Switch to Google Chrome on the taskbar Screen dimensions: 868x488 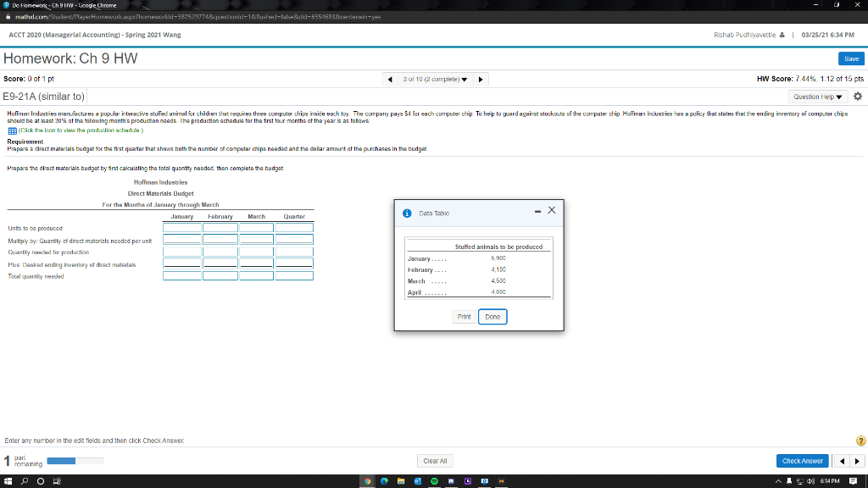coord(368,481)
